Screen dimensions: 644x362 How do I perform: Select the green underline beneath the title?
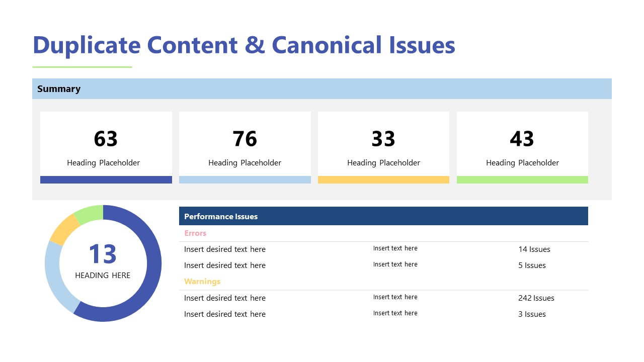[x=82, y=66]
